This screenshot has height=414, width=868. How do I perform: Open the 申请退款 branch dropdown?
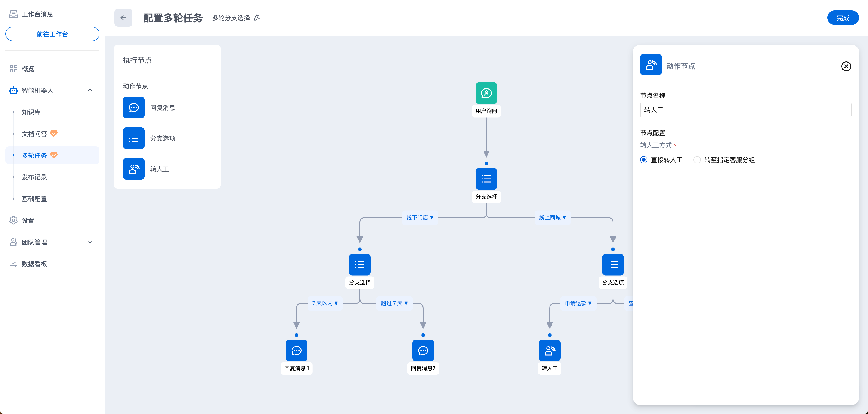[x=578, y=303]
